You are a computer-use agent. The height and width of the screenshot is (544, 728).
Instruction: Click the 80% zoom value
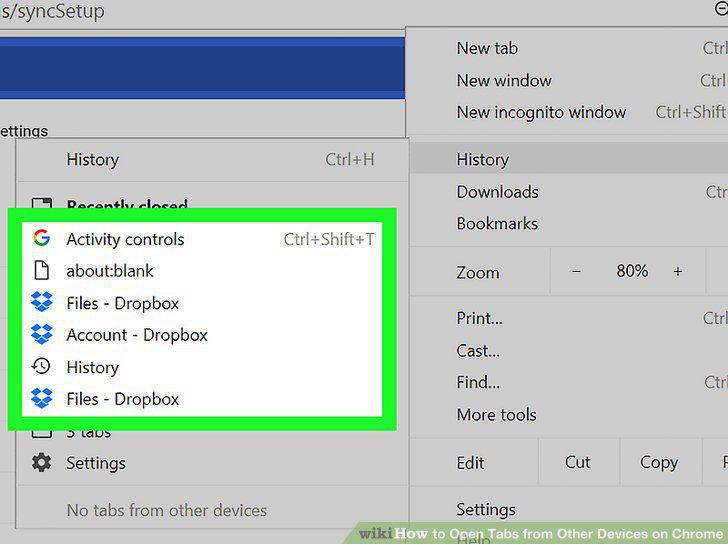[632, 271]
